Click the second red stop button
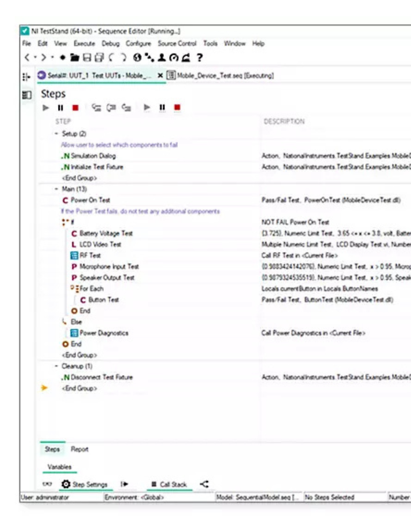411x532 pixels. 177,108
